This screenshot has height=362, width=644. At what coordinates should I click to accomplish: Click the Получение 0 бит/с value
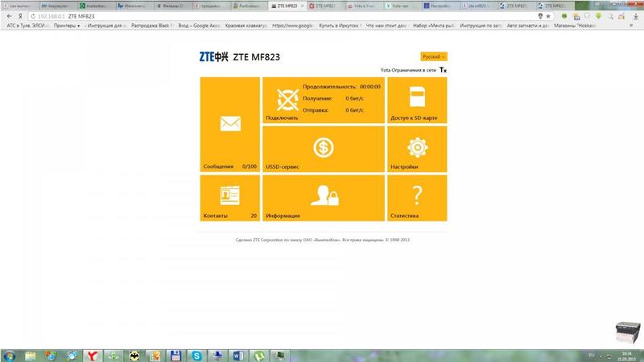click(x=354, y=98)
